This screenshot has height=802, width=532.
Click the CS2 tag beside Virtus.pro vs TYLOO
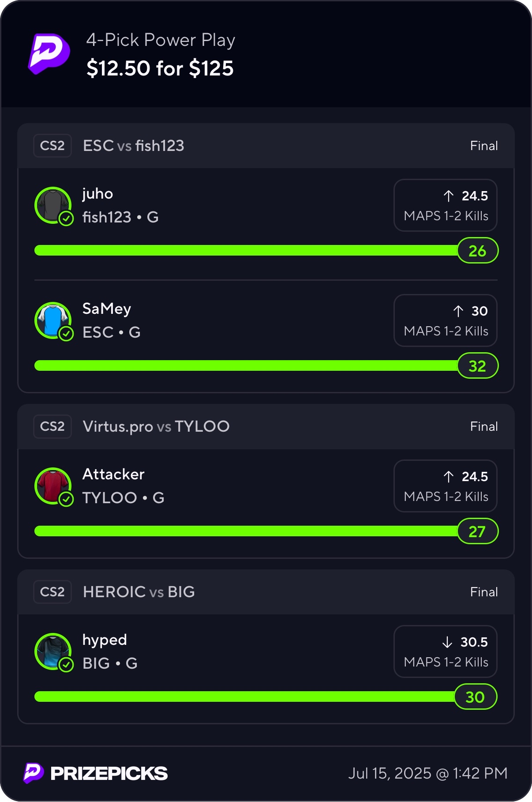tap(52, 426)
